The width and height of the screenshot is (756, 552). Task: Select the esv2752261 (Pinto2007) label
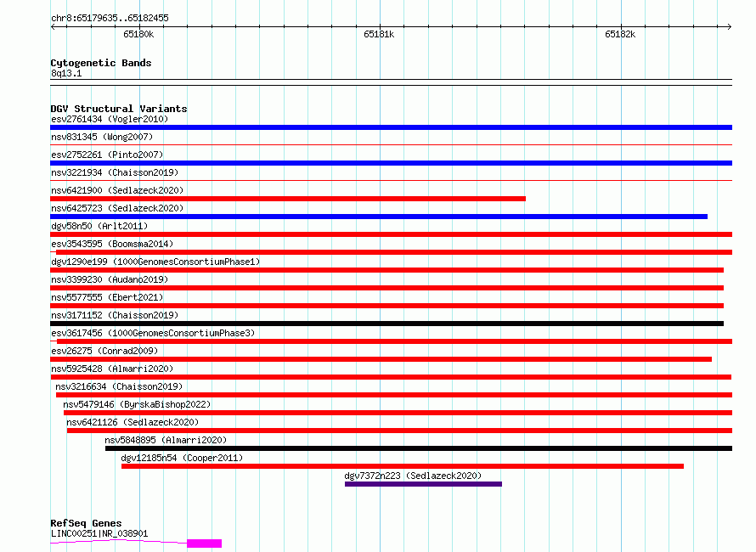coord(107,155)
